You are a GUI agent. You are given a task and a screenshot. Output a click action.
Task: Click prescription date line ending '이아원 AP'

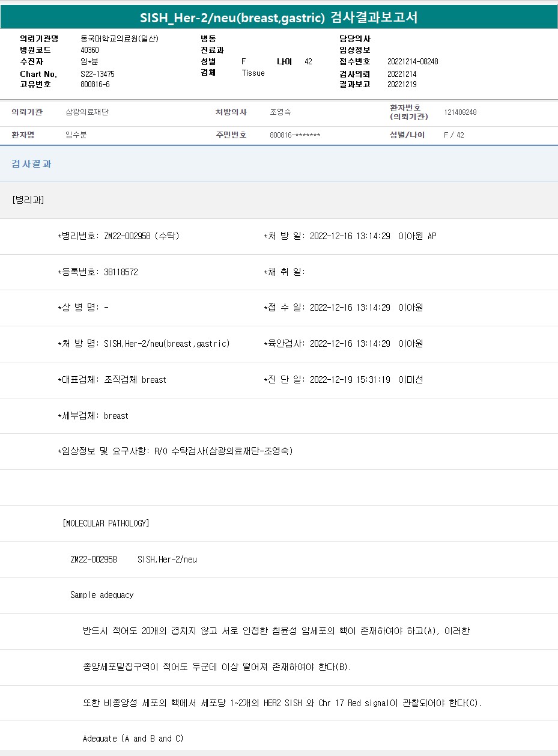[350, 236]
